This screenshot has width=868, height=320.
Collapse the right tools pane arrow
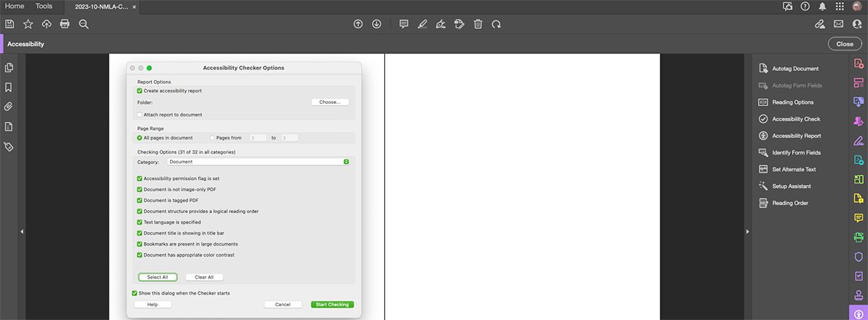(x=747, y=231)
